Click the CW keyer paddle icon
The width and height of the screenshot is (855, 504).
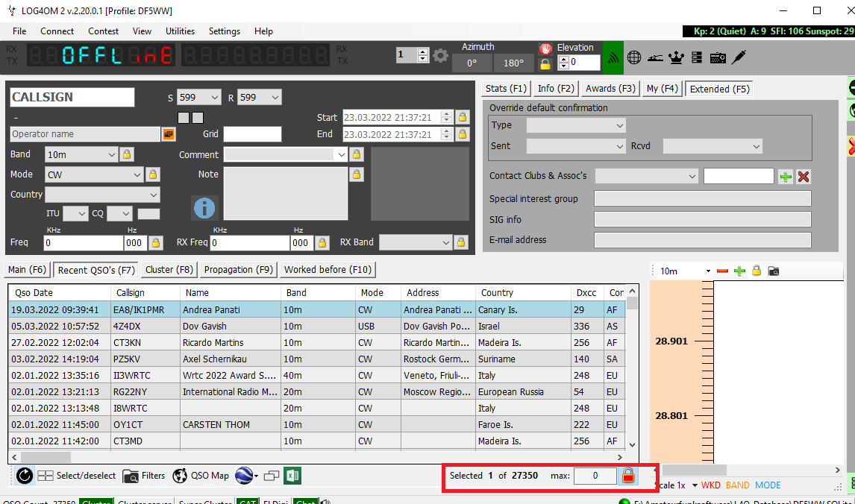tap(655, 57)
